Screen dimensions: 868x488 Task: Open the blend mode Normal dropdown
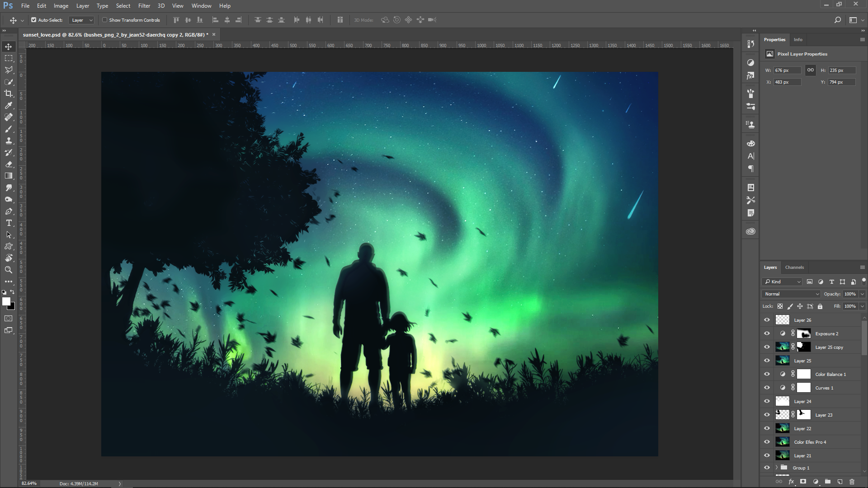coord(791,294)
